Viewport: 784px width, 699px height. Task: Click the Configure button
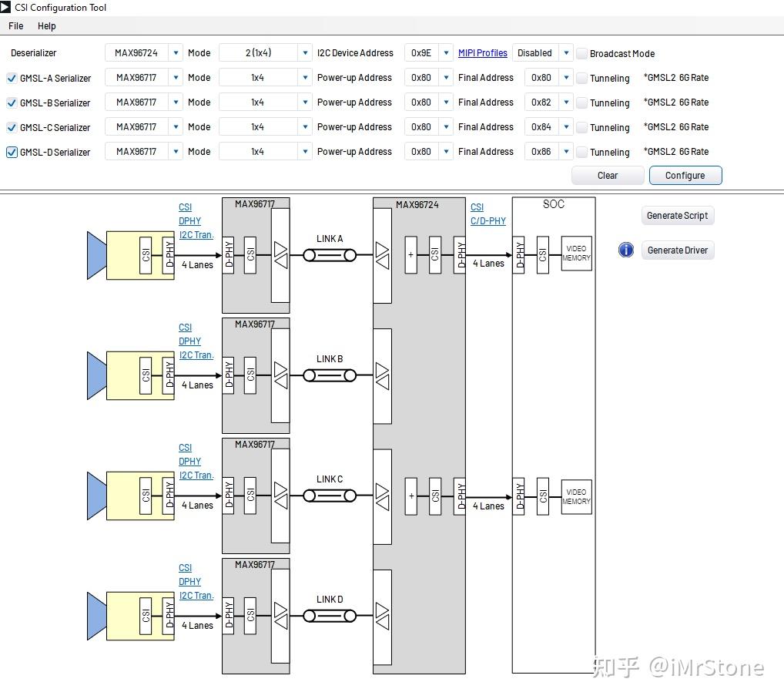pos(685,175)
